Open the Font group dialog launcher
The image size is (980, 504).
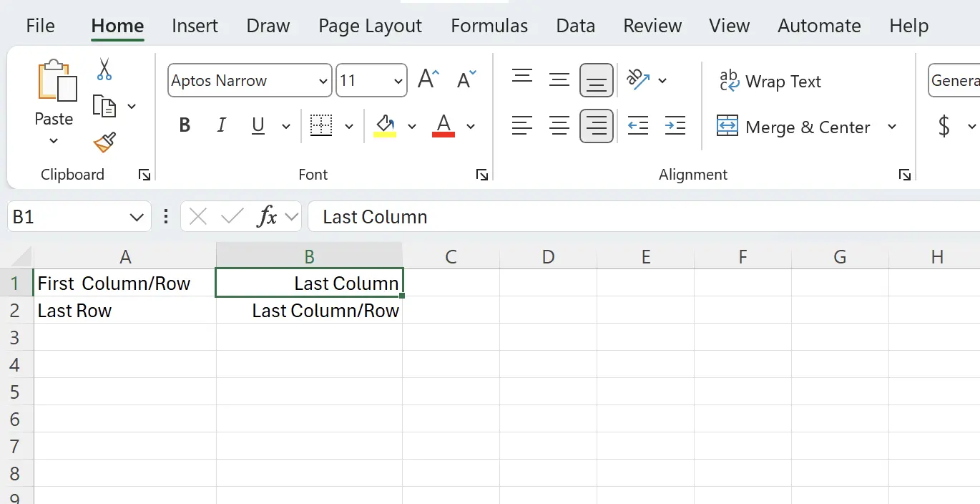point(482,174)
